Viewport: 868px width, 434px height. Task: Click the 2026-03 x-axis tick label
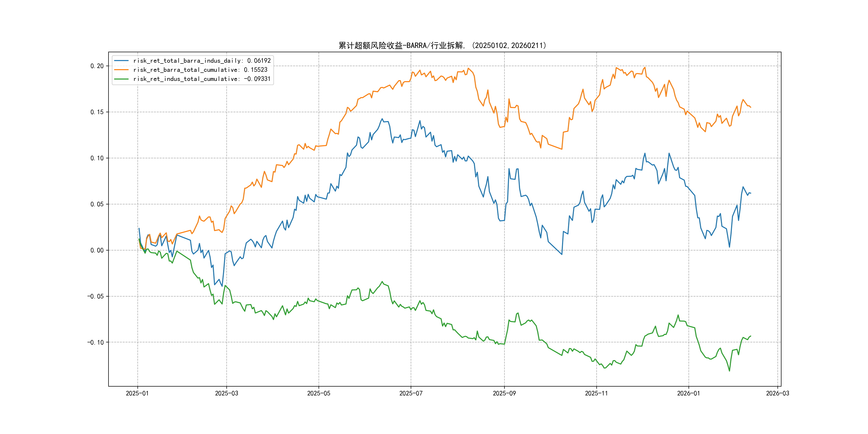(777, 393)
